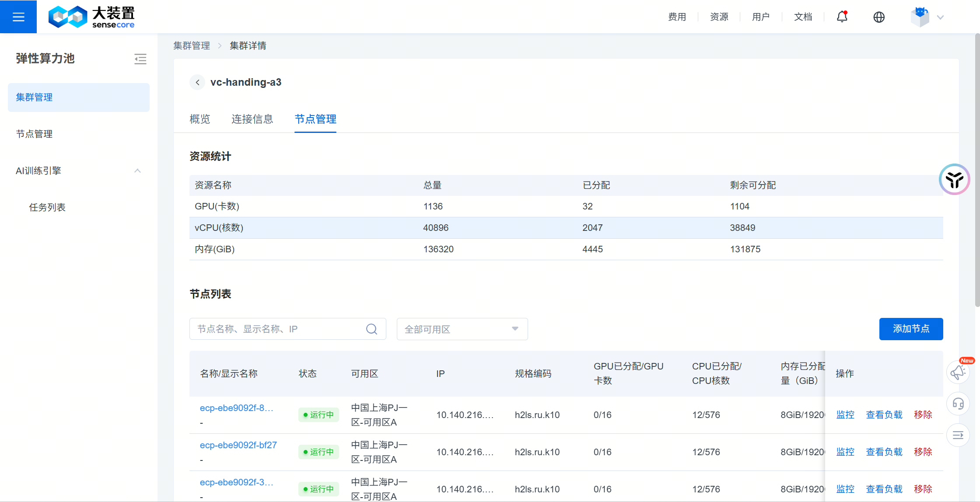The image size is (980, 502).
Task: Switch to the 概览 tab
Action: [x=199, y=119]
